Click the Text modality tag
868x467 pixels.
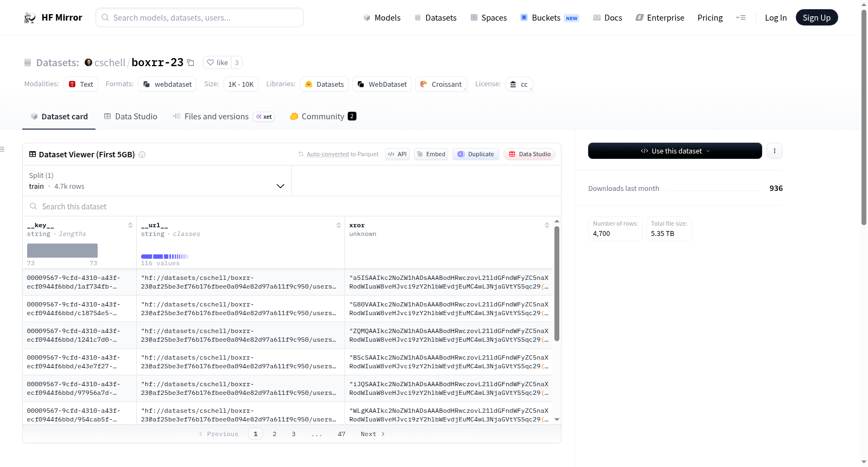coord(81,84)
